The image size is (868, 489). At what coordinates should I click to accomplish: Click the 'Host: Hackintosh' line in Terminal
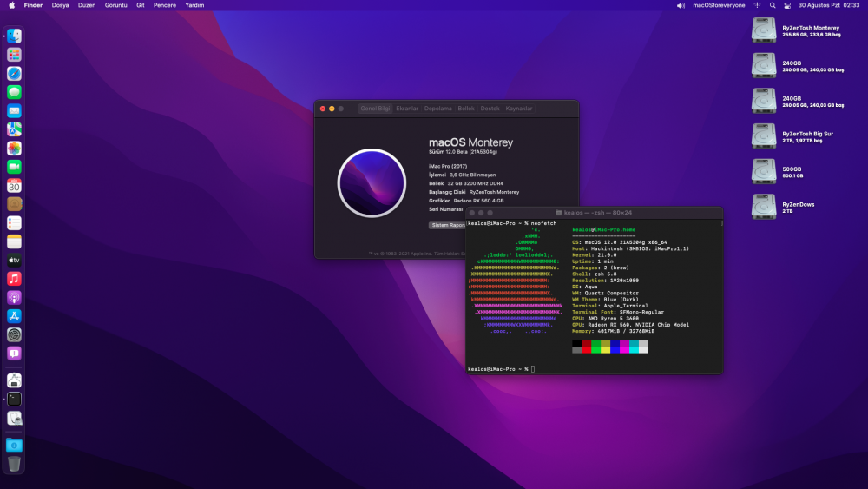click(630, 248)
